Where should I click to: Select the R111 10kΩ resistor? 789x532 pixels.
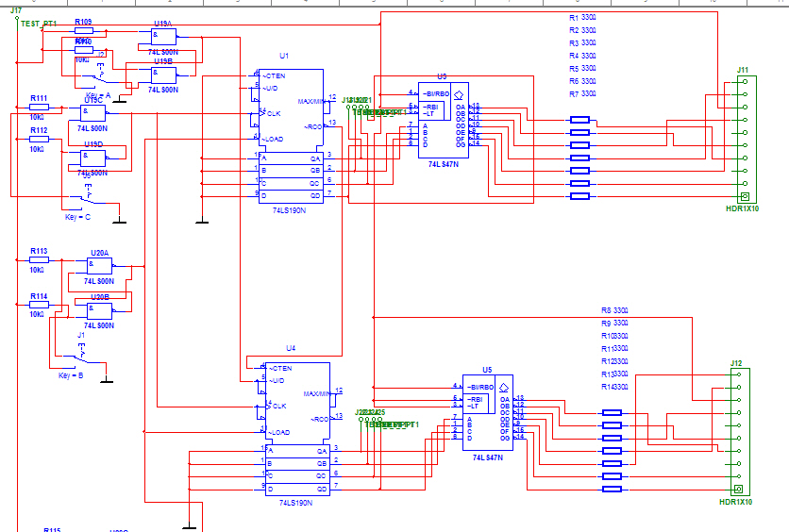click(x=39, y=108)
